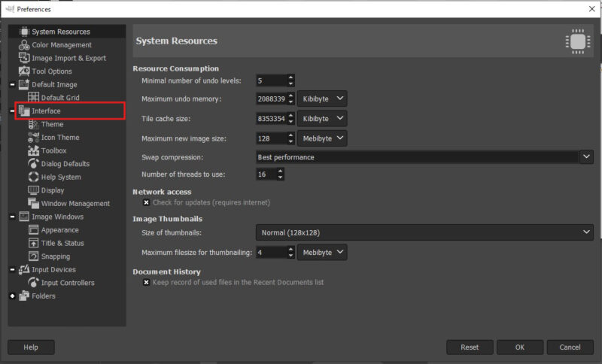Click the Folders icon
This screenshot has width=602, height=364.
(24, 296)
